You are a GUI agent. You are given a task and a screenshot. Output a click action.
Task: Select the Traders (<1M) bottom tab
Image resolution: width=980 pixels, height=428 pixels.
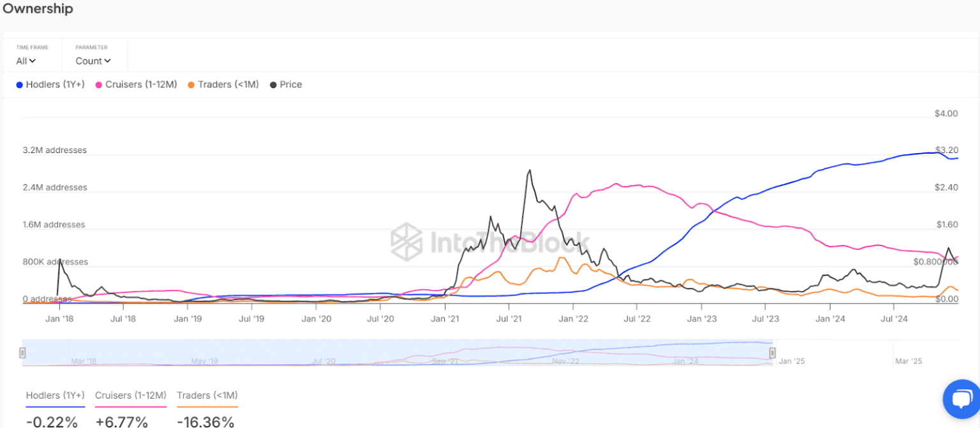coord(207,395)
